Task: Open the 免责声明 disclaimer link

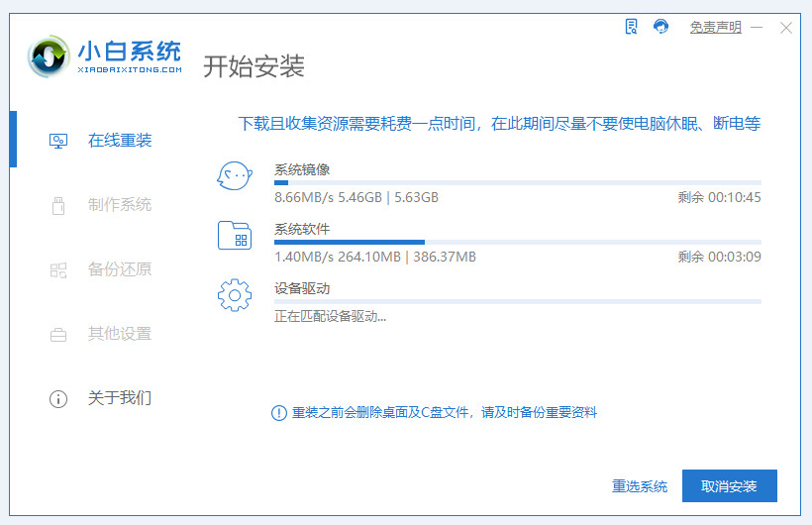Action: (x=715, y=28)
